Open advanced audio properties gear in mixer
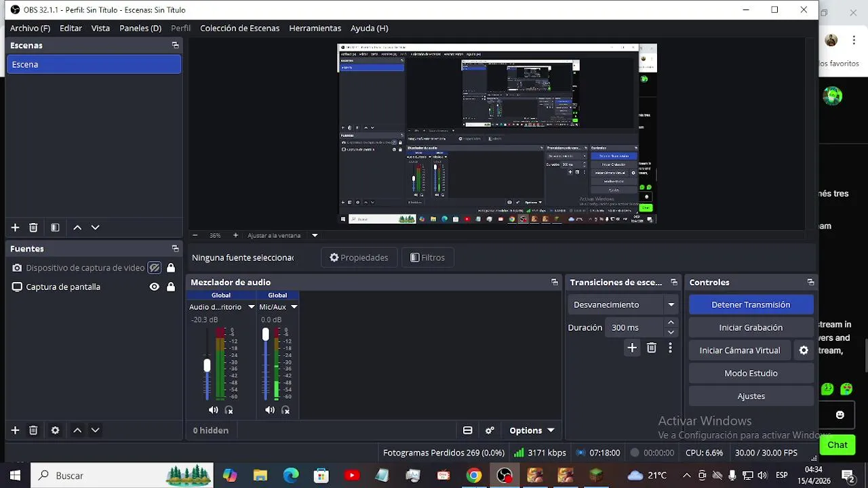This screenshot has width=868, height=488. point(490,430)
